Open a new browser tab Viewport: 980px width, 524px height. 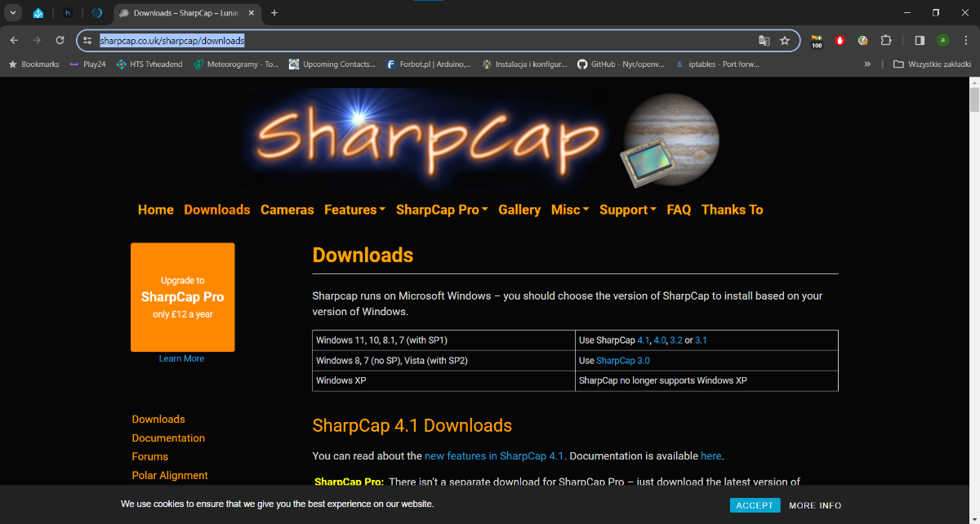(x=274, y=13)
